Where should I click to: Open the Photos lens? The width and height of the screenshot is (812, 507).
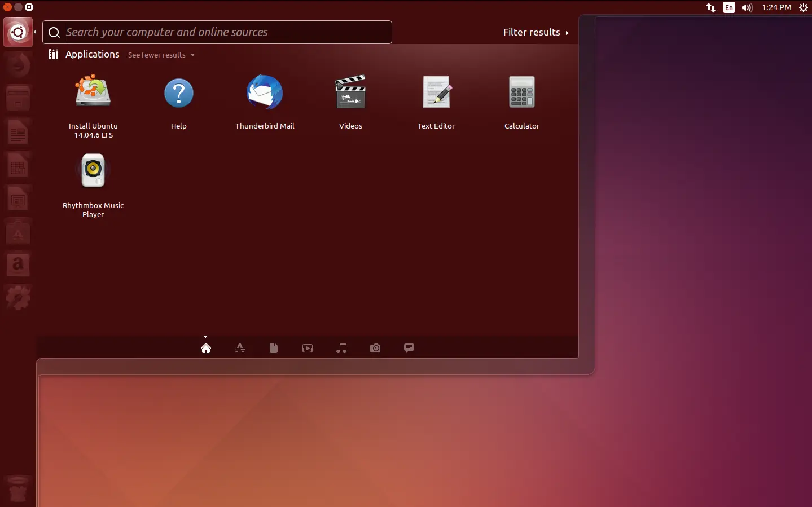coord(375,348)
